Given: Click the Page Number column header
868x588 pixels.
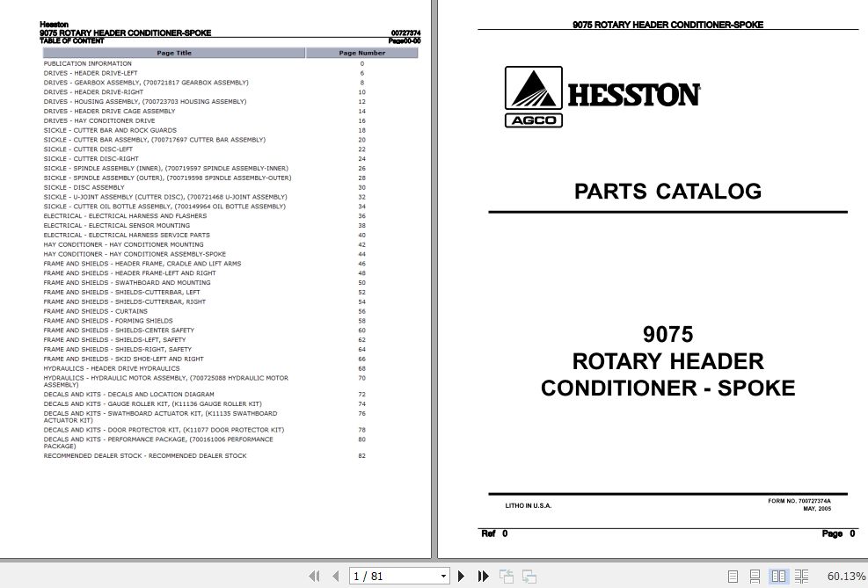Looking at the screenshot, I should tap(362, 53).
